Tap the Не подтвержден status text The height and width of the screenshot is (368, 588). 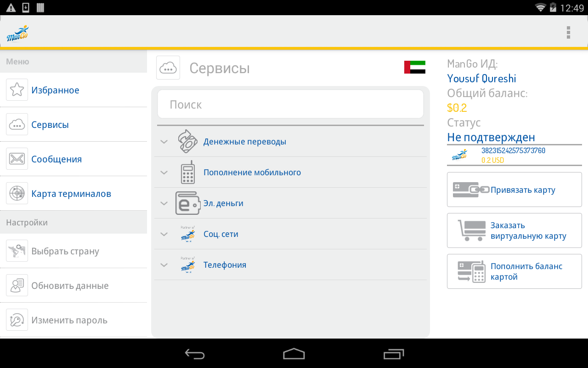tap(491, 137)
